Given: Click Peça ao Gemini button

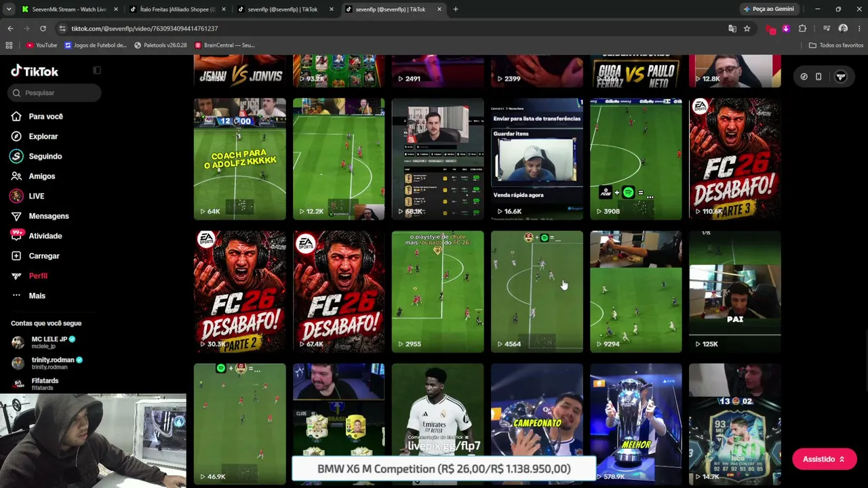Looking at the screenshot, I should click(x=768, y=9).
